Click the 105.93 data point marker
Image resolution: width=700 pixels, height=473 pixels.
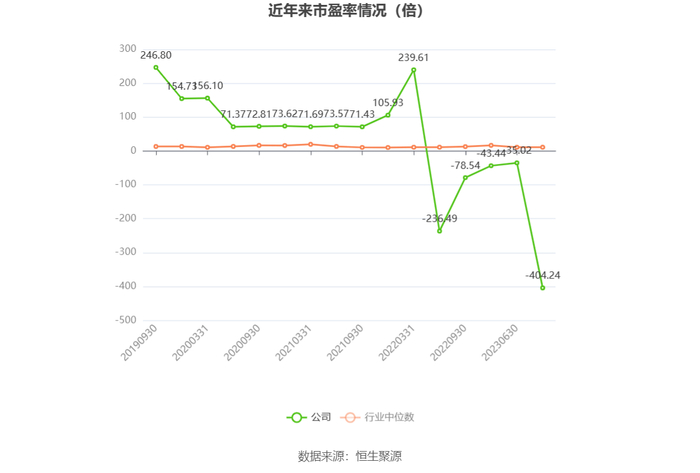click(x=388, y=115)
